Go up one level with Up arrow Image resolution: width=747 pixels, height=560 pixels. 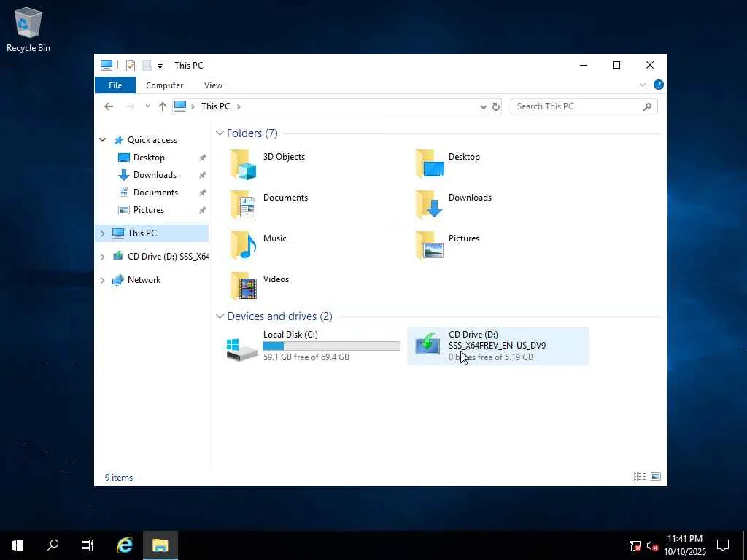pyautogui.click(x=163, y=106)
